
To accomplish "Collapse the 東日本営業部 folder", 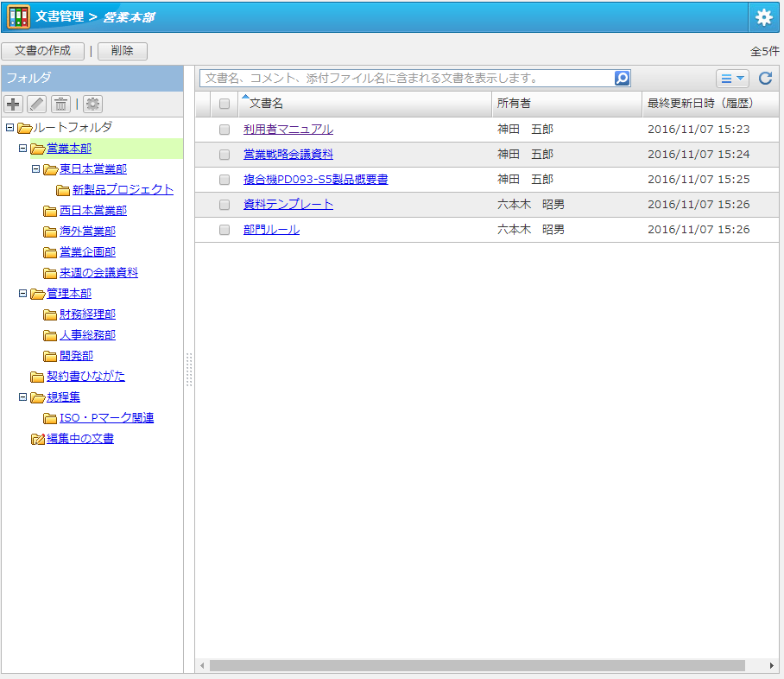I will pyautogui.click(x=36, y=169).
